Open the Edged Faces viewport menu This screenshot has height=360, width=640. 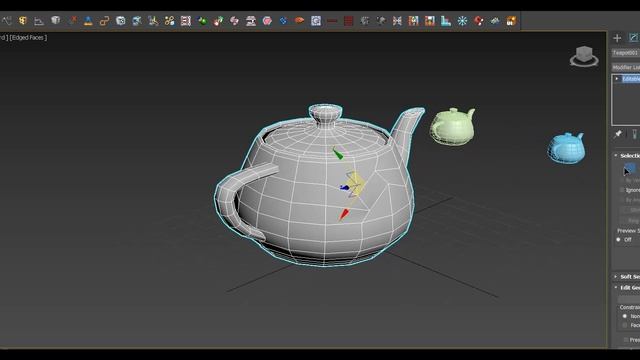coord(28,38)
